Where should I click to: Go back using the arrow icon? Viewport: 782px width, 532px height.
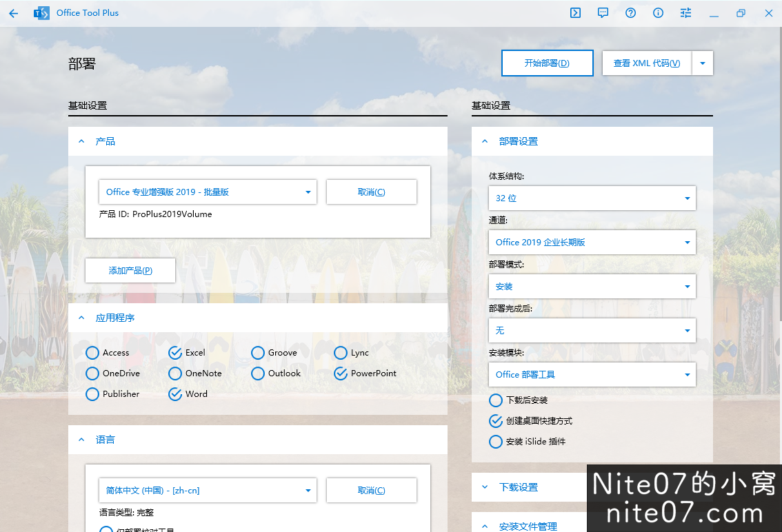pyautogui.click(x=14, y=14)
